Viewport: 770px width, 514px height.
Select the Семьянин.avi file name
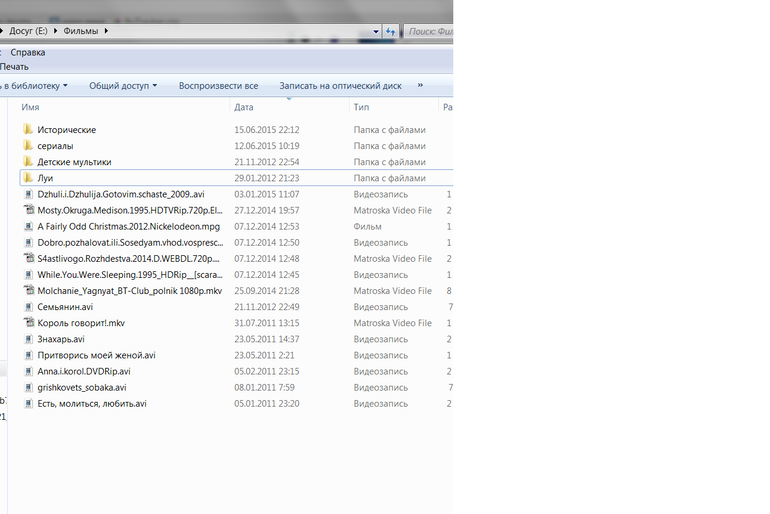tap(65, 307)
